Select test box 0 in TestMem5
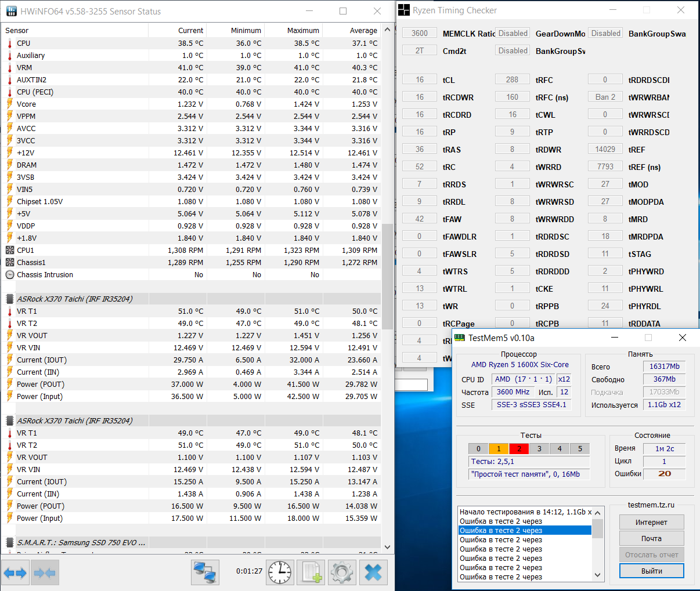 pyautogui.click(x=478, y=448)
